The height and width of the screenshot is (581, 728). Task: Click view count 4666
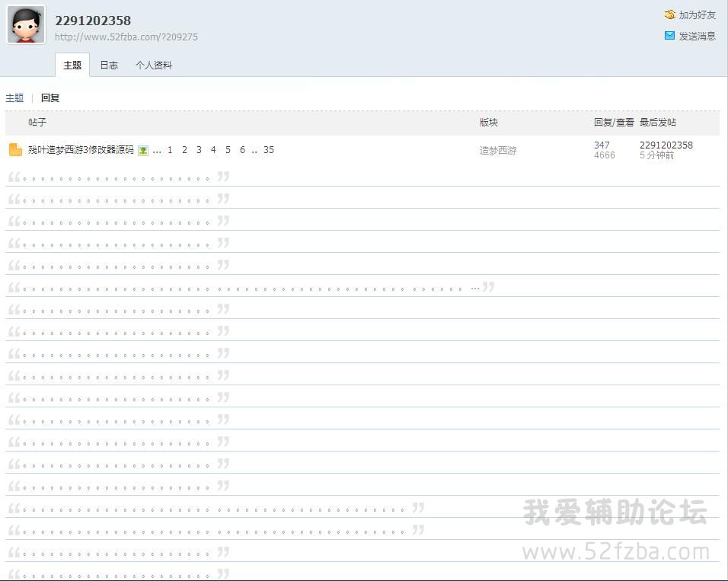coord(604,155)
